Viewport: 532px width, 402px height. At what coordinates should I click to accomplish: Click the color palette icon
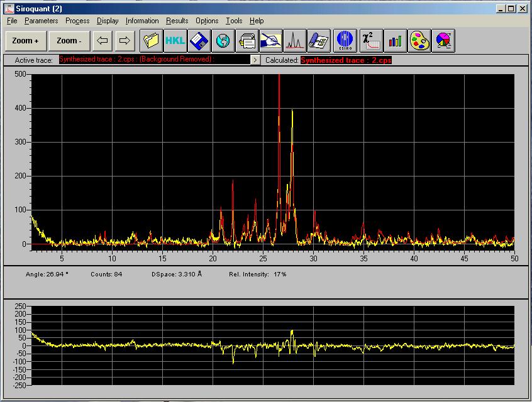pyautogui.click(x=419, y=41)
